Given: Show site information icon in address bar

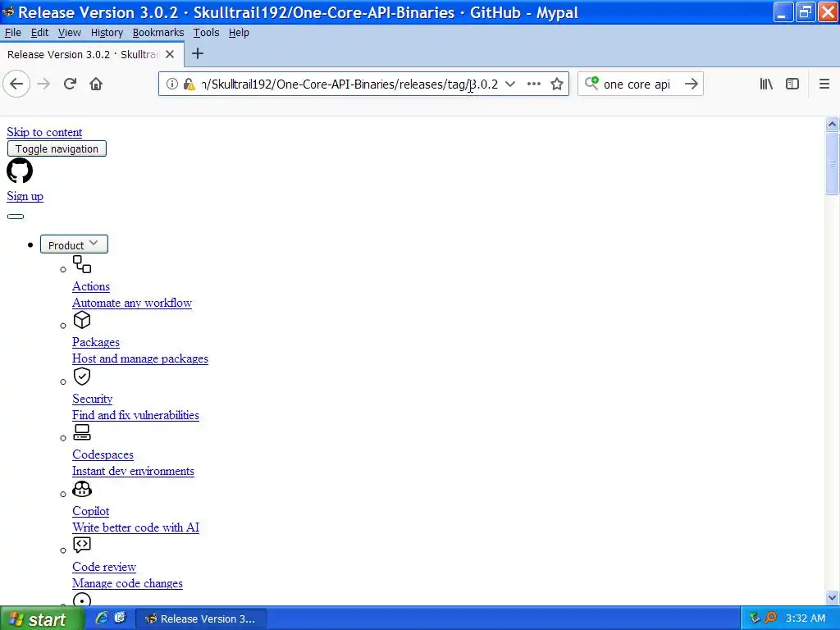Looking at the screenshot, I should point(171,84).
